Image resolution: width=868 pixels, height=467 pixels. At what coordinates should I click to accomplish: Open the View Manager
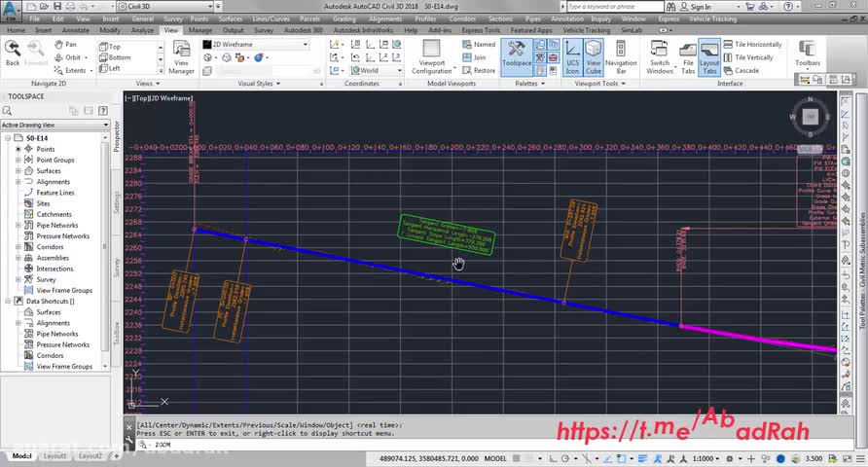(181, 57)
